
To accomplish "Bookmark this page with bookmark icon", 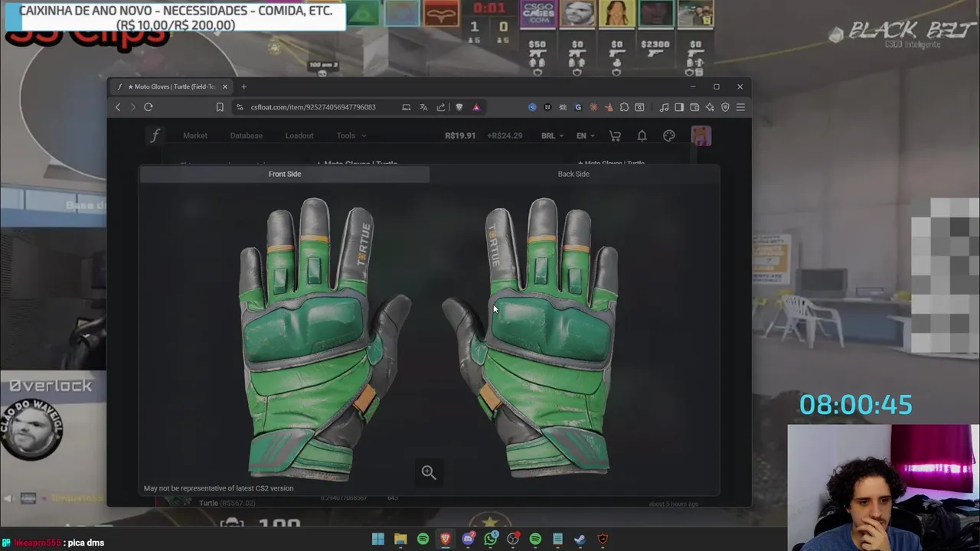I will [220, 107].
